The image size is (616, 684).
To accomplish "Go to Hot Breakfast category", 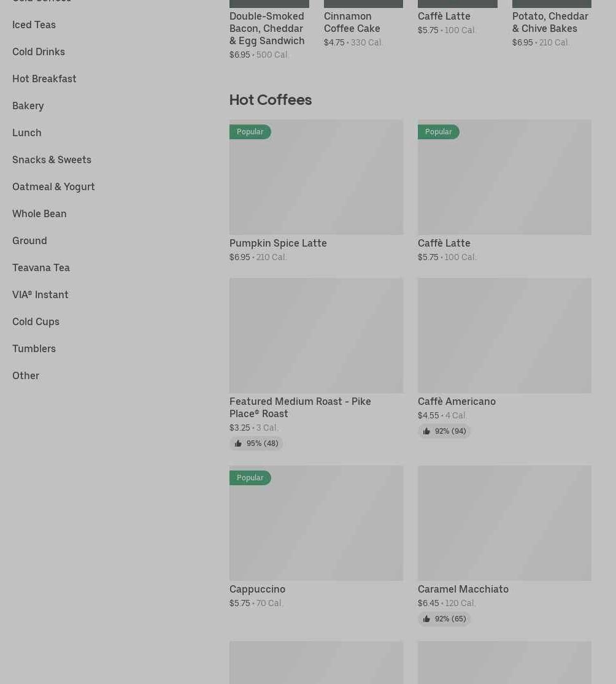I will point(44,79).
